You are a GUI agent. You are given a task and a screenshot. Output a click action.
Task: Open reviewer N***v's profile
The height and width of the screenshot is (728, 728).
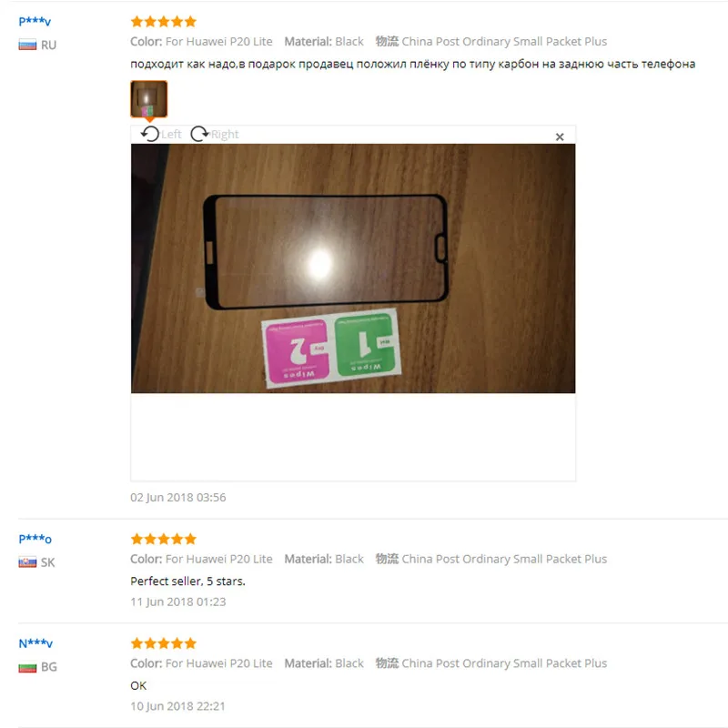pyautogui.click(x=35, y=643)
